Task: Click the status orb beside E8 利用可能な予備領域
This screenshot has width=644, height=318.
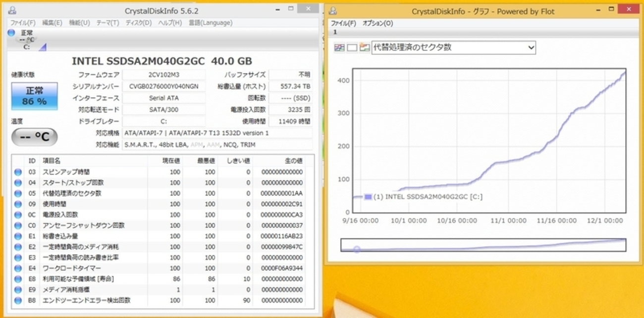Action: [x=18, y=279]
